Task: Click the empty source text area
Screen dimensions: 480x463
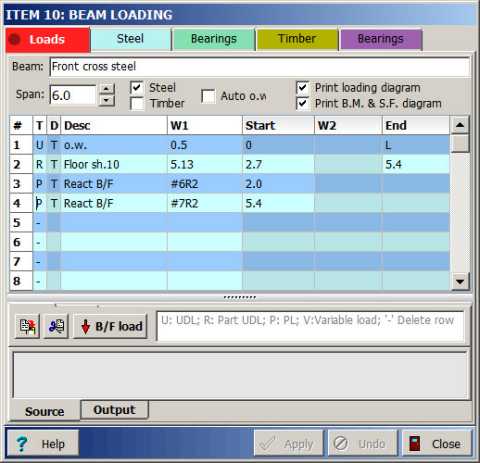Action: tap(240, 375)
